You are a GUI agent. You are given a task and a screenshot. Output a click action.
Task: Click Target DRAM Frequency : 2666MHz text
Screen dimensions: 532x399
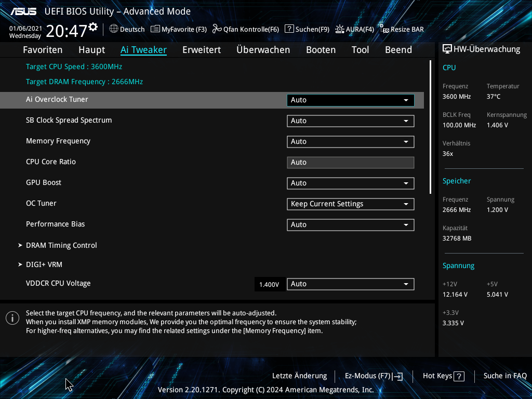tap(85, 82)
